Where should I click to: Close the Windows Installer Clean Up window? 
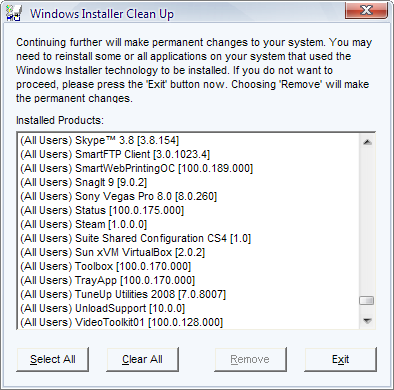[366, 11]
